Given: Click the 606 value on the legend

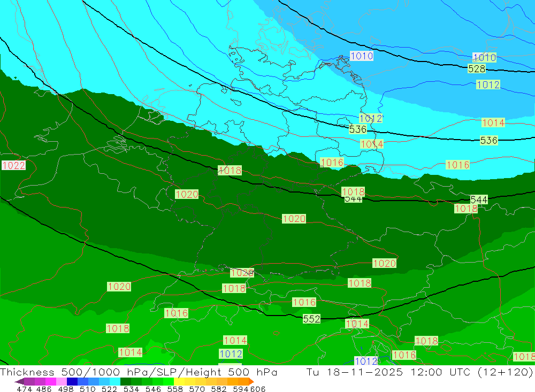Looking at the screenshot, I should point(257,389).
